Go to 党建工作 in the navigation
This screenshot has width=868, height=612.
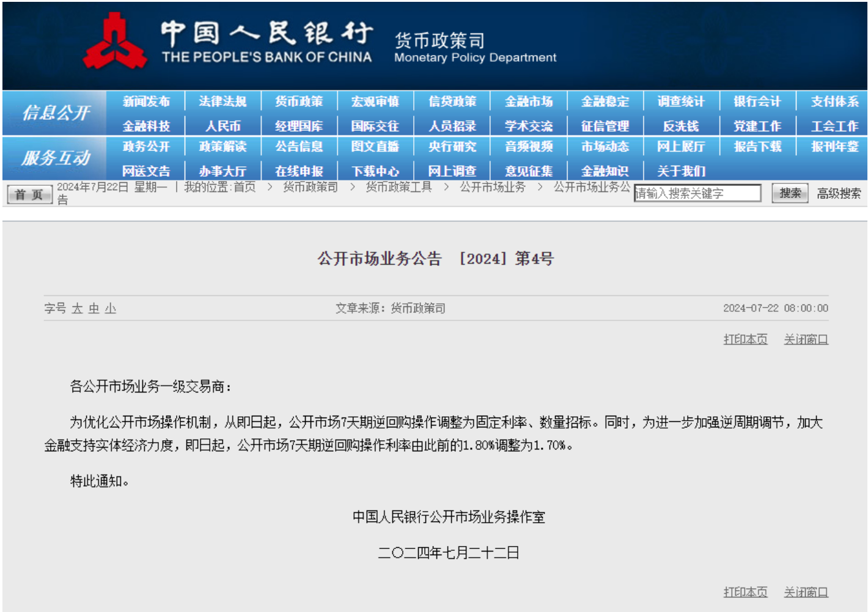click(x=757, y=127)
